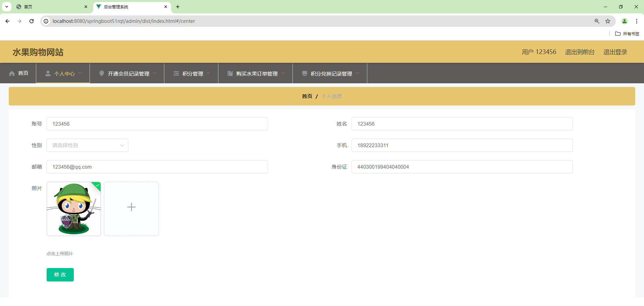Select the home icon on 首页 nav item
Viewport: 644px width, 306px height.
pyautogui.click(x=11, y=73)
